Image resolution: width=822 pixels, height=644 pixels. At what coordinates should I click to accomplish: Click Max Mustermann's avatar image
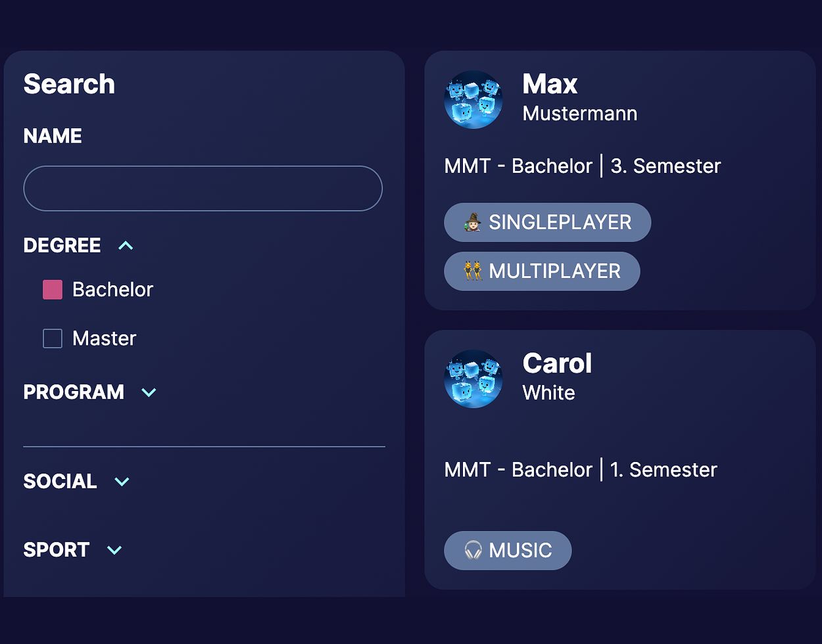[473, 100]
